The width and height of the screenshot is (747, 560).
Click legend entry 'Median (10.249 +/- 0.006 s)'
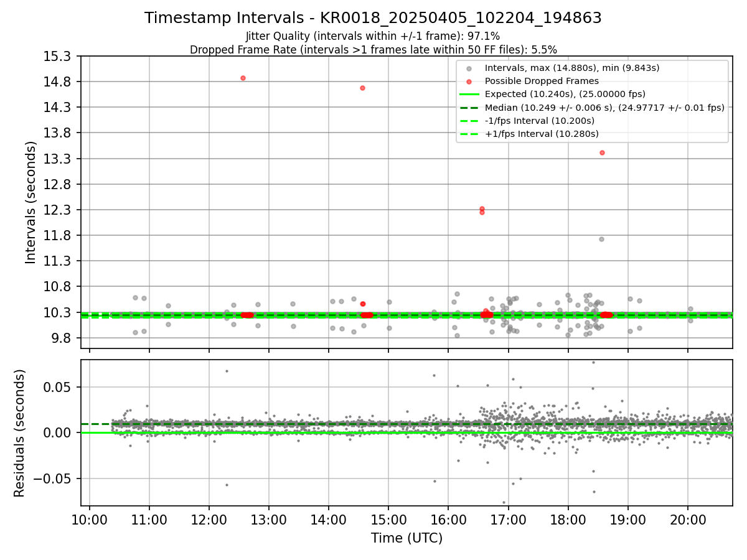pos(604,108)
